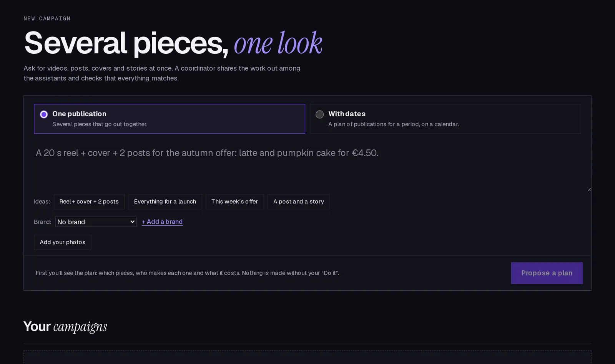Click the Your campaigns heading
This screenshot has height=364, width=615.
pyautogui.click(x=65, y=326)
